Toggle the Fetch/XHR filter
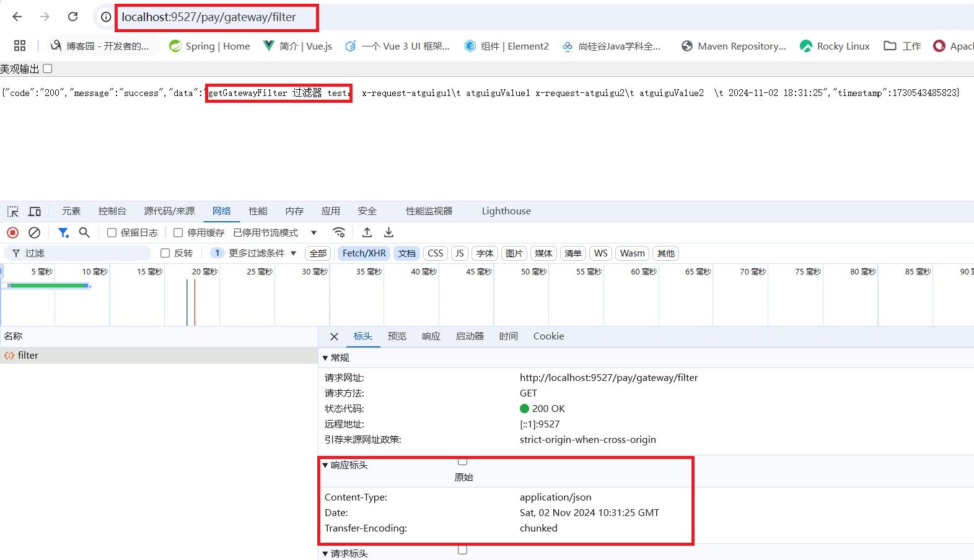The width and height of the screenshot is (974, 560). pyautogui.click(x=364, y=253)
